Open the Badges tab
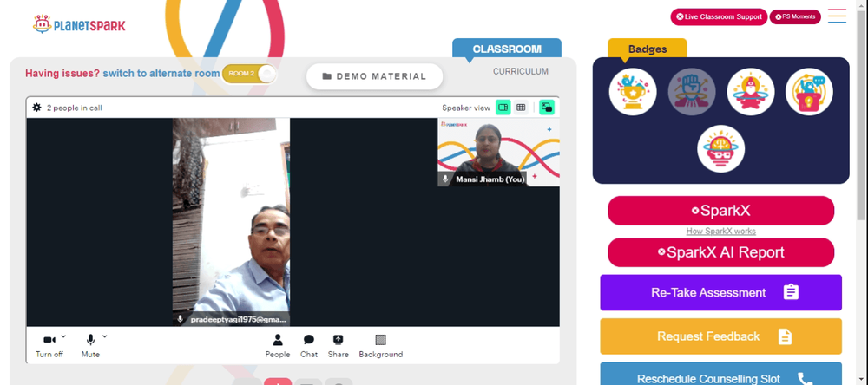868x385 pixels. pyautogui.click(x=648, y=49)
